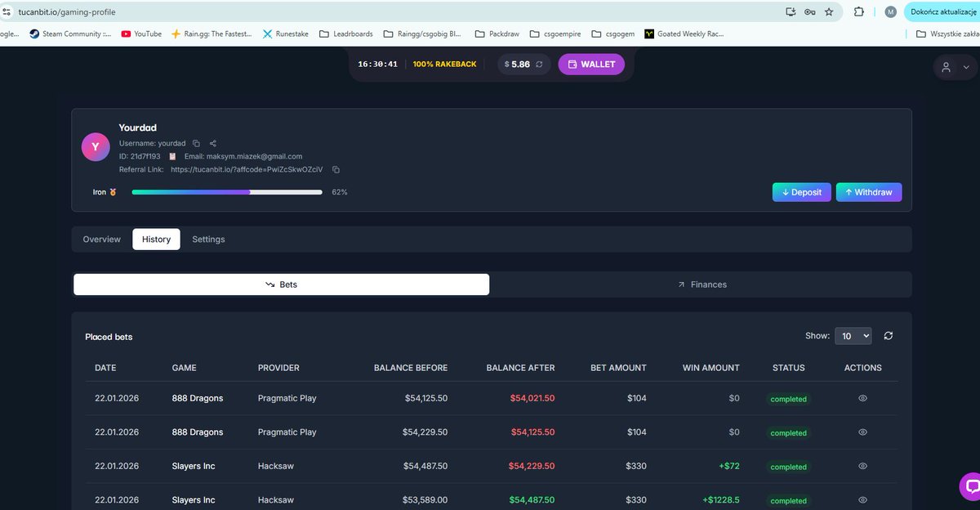Screen dimensions: 980x510
Task: Click the PROVIDER column header
Action: click(278, 368)
